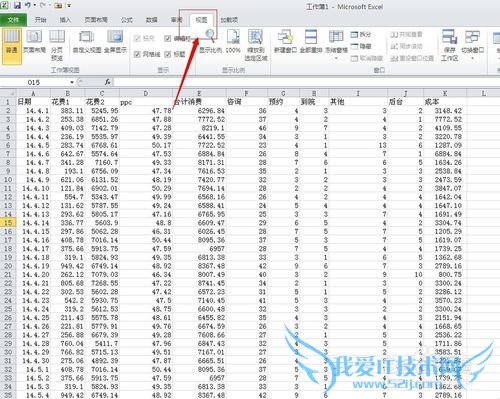Click the Save icon in quick access toolbar
Viewport: 500px width, 399px height.
(17, 5)
